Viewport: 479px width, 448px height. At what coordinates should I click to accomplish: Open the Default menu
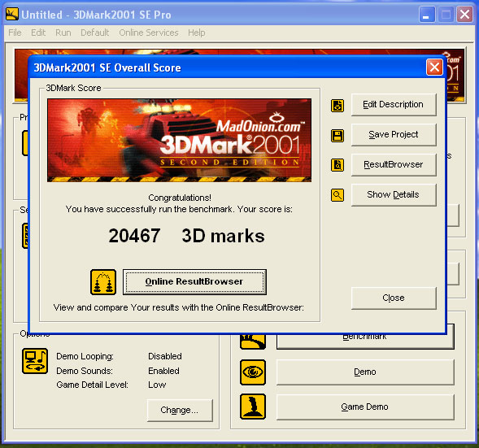pos(94,33)
